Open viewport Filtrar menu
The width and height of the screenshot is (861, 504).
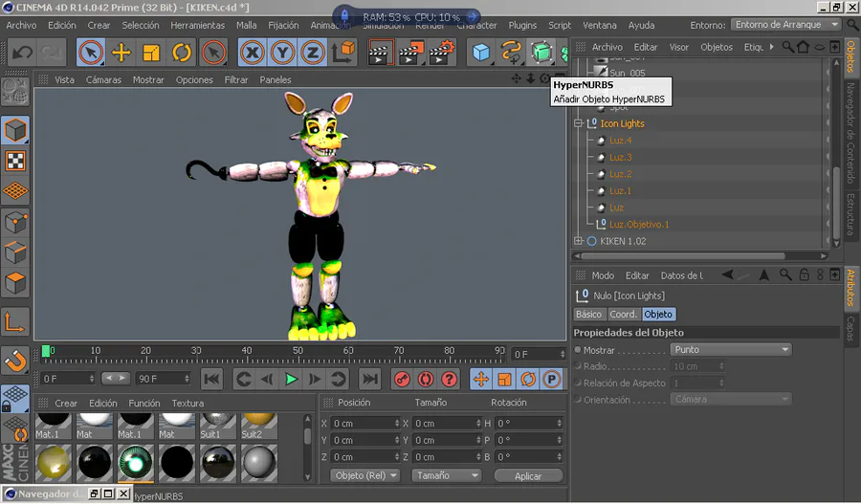click(236, 80)
